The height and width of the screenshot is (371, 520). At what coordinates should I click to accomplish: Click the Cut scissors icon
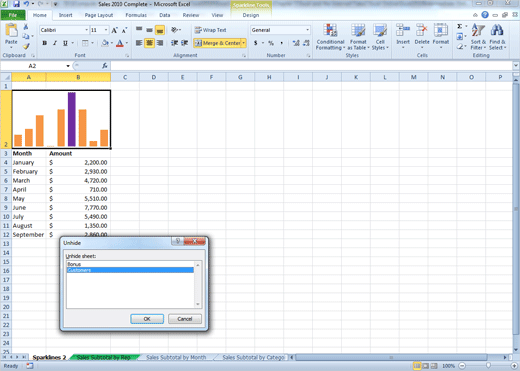coord(26,27)
